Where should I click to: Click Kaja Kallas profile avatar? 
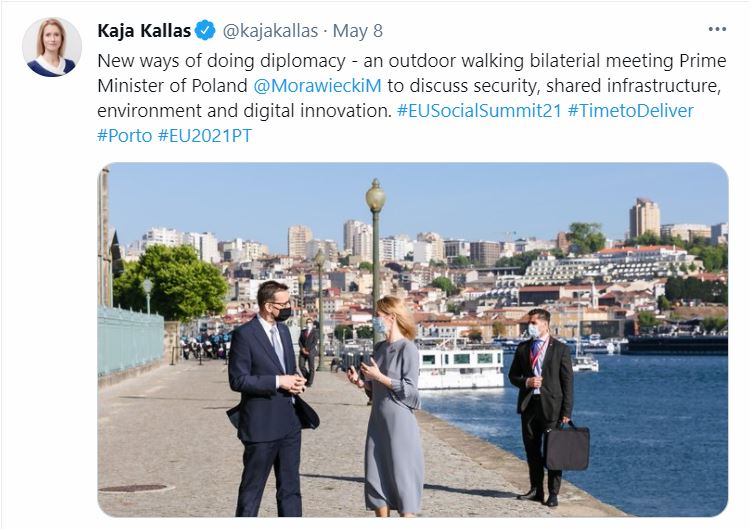(52, 47)
